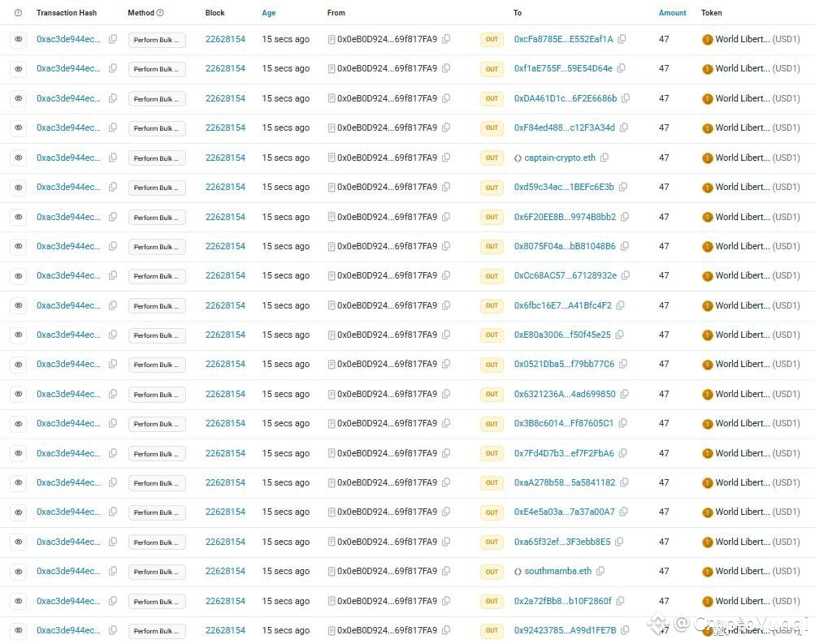Open the captain-crypto.eth address page
The height and width of the screenshot is (644, 815).
560,158
